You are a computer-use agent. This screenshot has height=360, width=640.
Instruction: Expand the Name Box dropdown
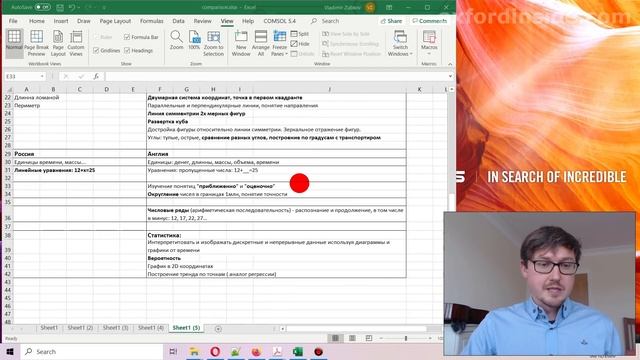[x=42, y=76]
